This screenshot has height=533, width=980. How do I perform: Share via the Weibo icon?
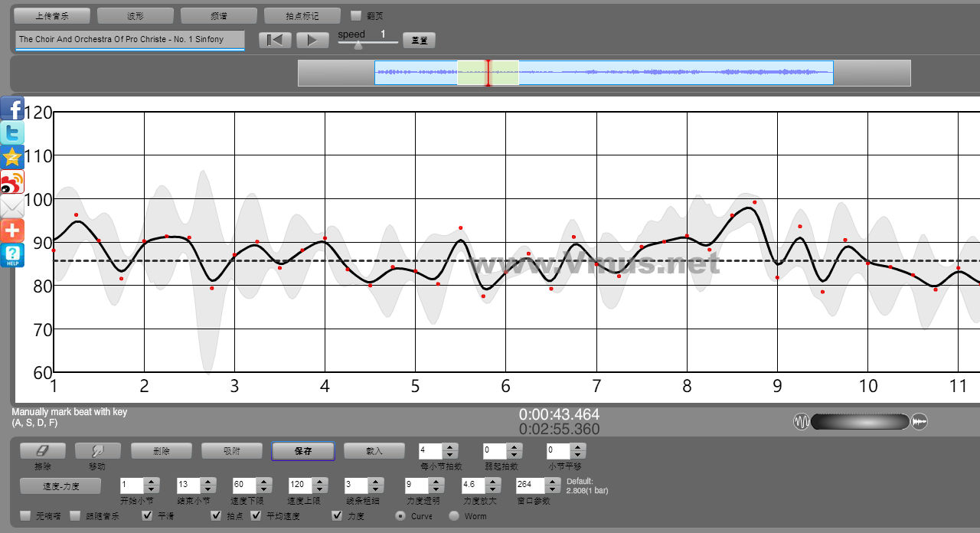12,182
